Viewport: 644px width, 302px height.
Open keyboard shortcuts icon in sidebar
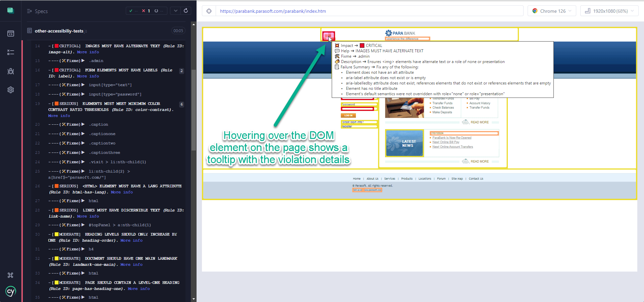[10, 275]
